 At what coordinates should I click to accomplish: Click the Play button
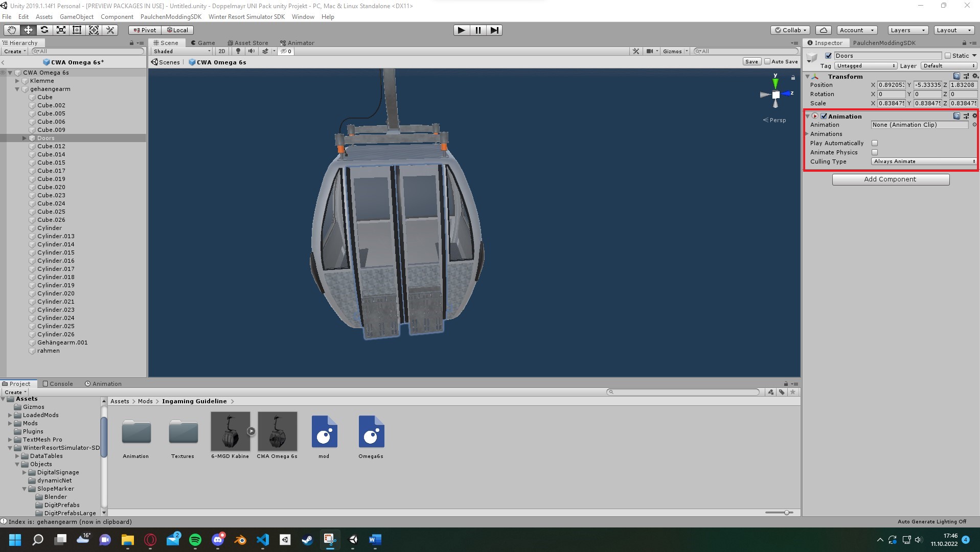[461, 30]
